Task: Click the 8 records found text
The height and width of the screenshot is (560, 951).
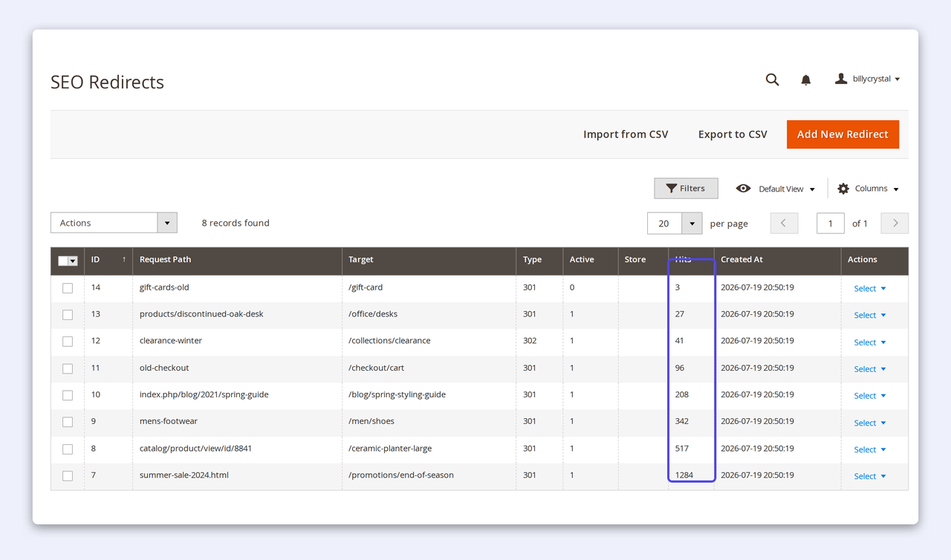Action: click(236, 223)
